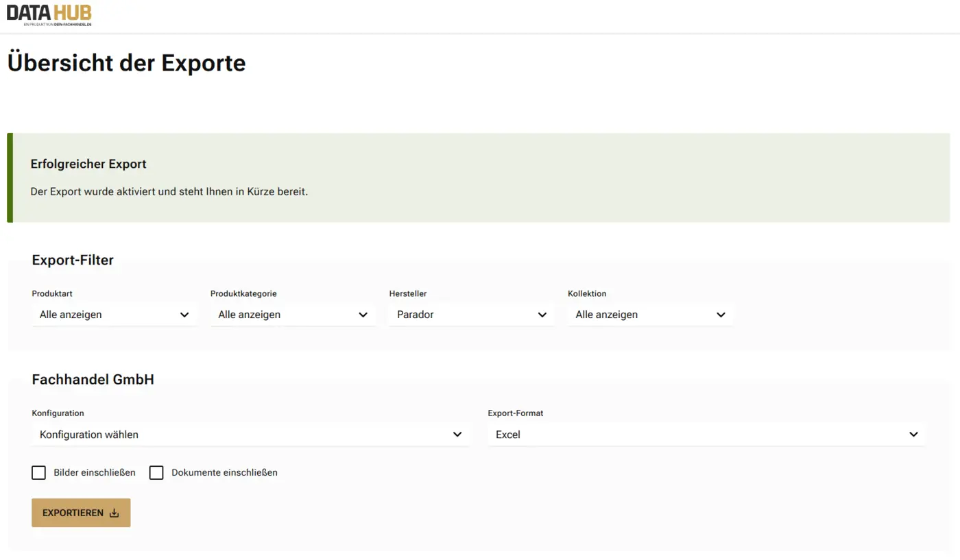The height and width of the screenshot is (560, 960).
Task: Click the DATA HUB logo
Action: click(49, 14)
